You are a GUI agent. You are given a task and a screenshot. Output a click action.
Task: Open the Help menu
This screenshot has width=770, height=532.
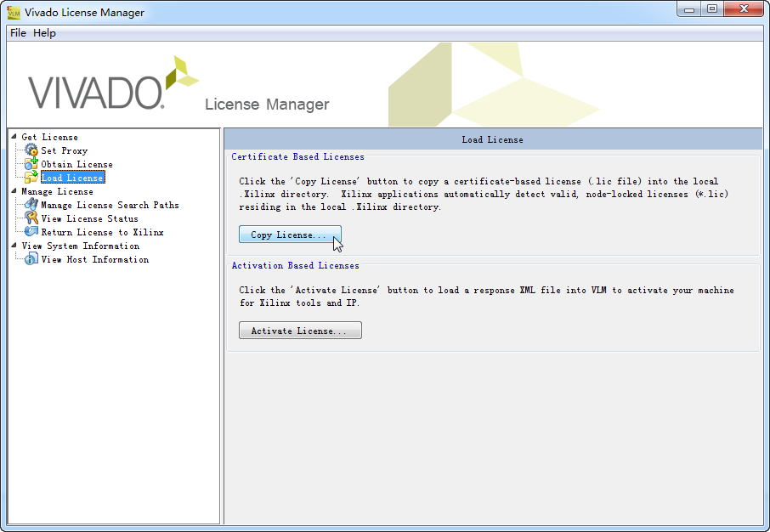click(44, 33)
